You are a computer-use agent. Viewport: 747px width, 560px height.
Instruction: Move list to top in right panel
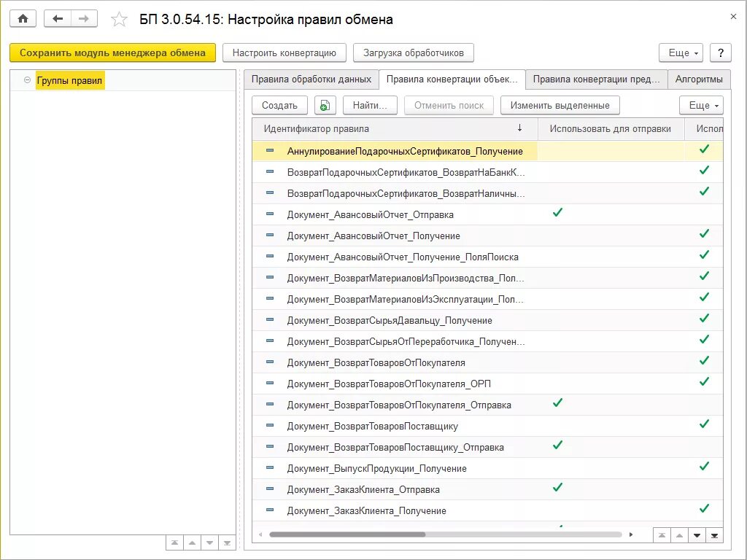662,535
